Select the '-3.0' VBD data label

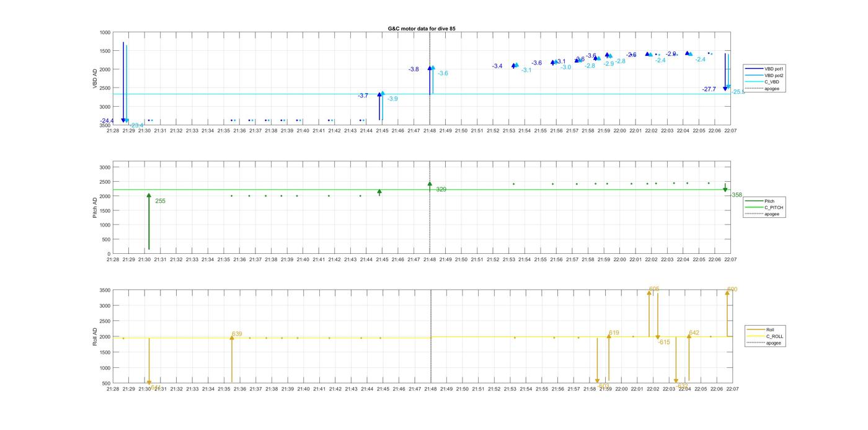point(565,67)
